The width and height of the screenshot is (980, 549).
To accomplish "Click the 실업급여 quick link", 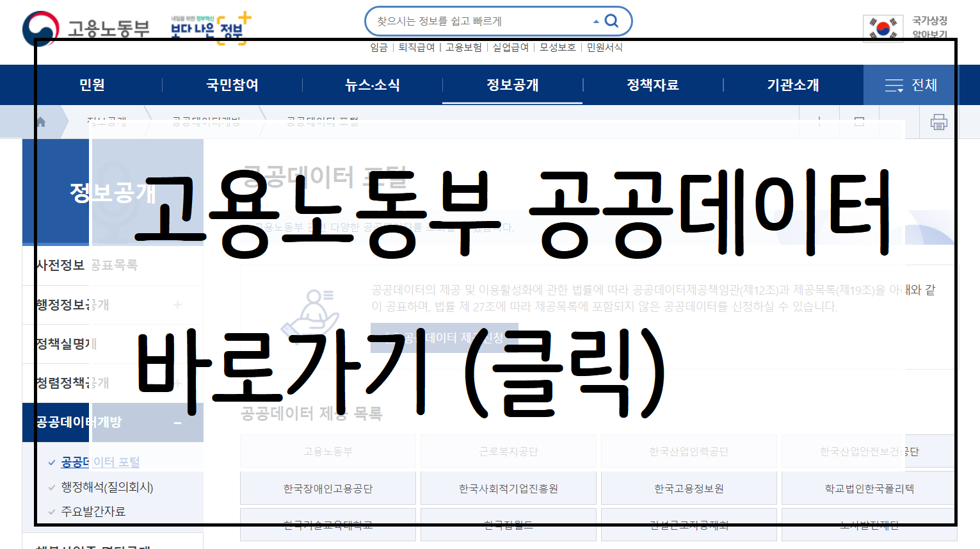I will 511,47.
